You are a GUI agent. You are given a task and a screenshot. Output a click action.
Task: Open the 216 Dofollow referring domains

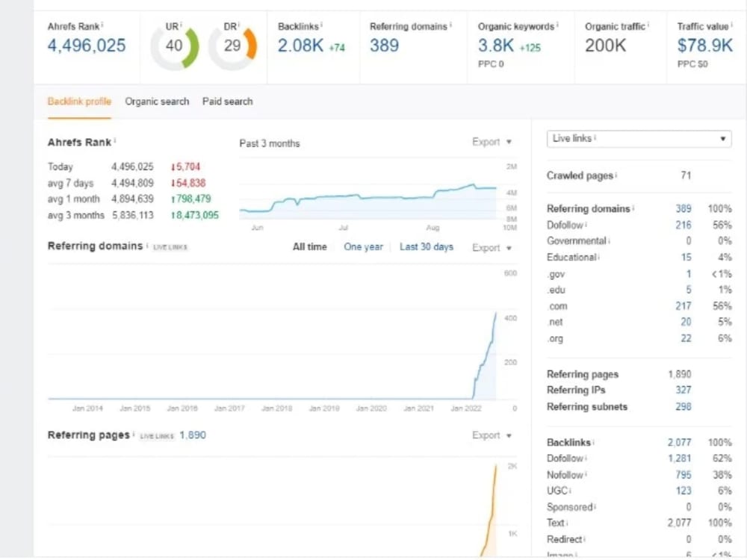click(684, 225)
